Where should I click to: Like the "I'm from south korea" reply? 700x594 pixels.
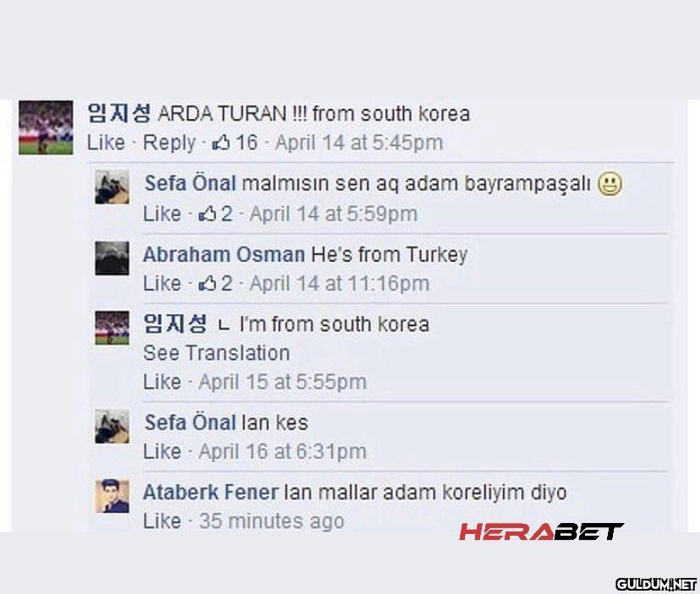(161, 382)
